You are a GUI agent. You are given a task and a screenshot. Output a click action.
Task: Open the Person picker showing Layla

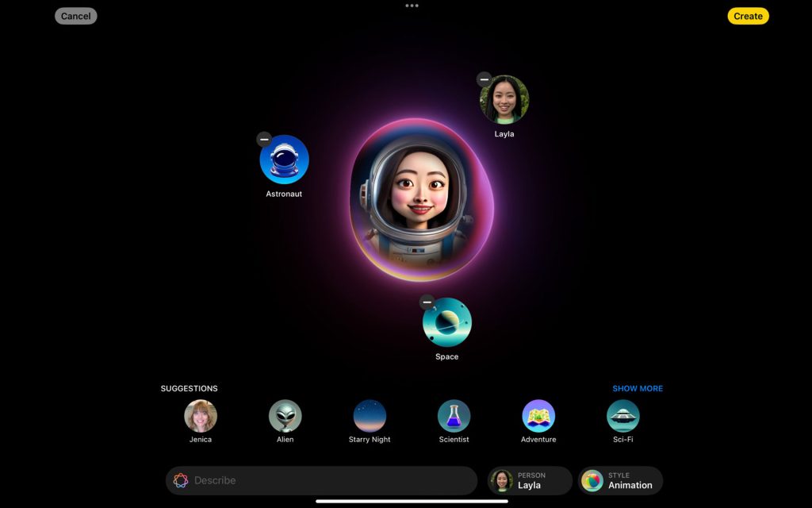(529, 480)
